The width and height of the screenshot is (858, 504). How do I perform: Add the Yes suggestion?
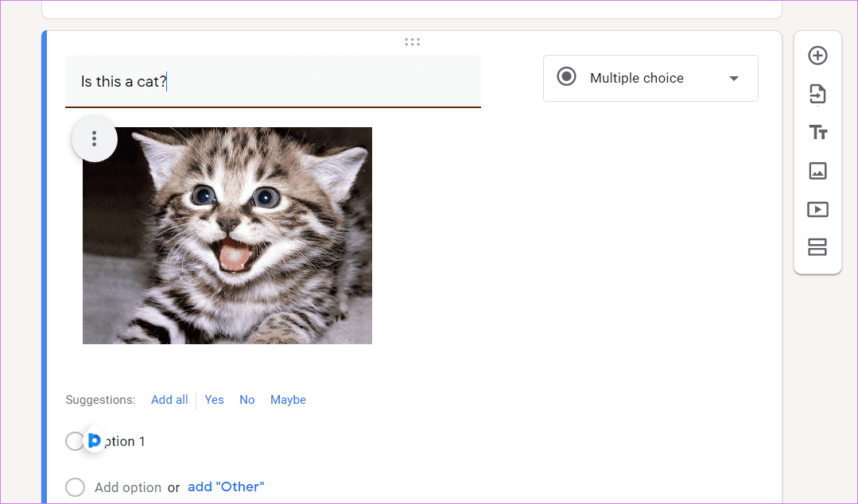214,400
